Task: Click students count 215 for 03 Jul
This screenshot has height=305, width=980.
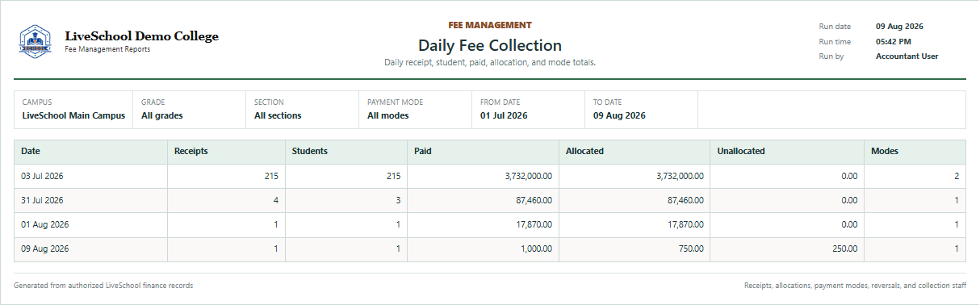Action: coord(393,175)
